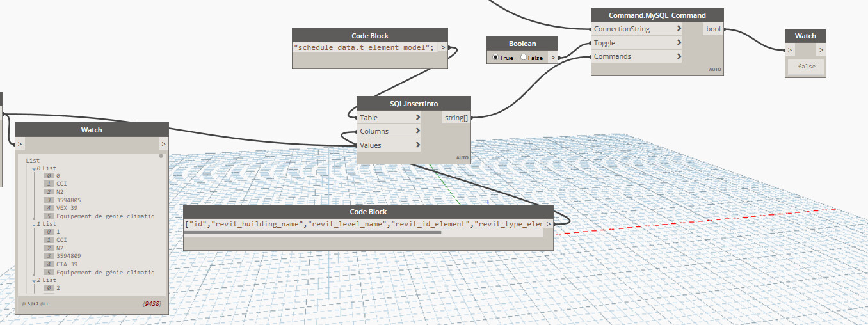Collapse the '1 List' item in Watch
The height and width of the screenshot is (325, 868).
(33, 225)
